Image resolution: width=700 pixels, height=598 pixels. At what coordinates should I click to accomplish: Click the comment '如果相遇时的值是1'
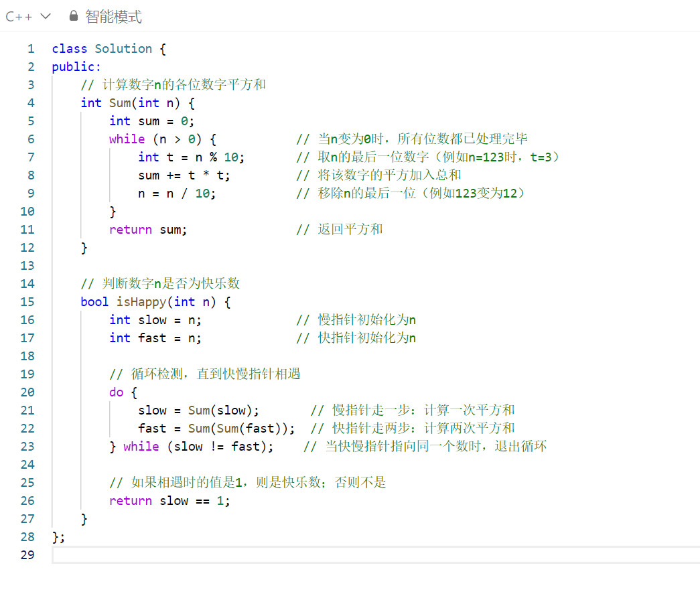187,482
